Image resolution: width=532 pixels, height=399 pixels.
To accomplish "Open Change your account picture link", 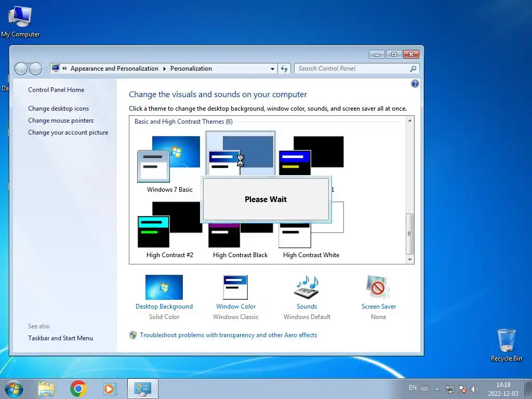I will pyautogui.click(x=68, y=132).
